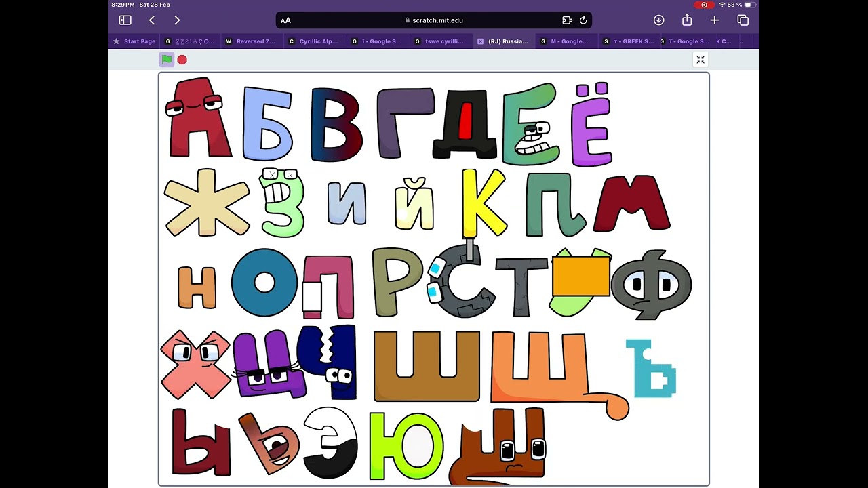
Task: Click the brown letter Ь with eye
Action: pyautogui.click(x=269, y=444)
